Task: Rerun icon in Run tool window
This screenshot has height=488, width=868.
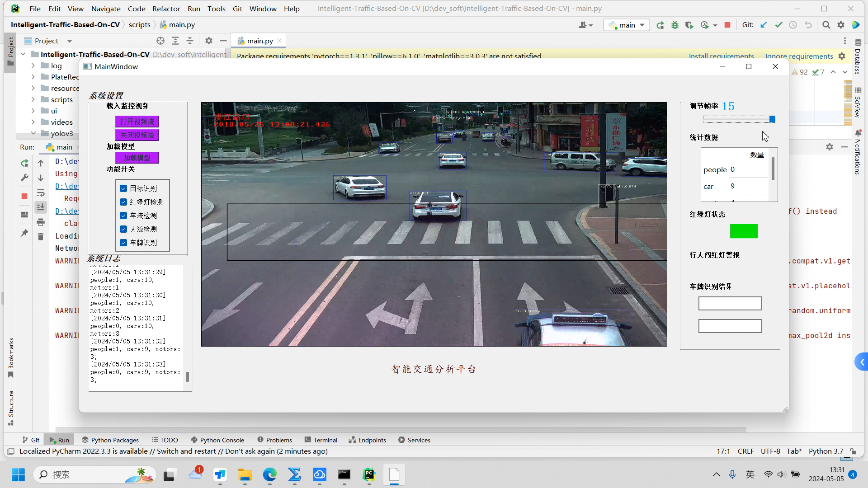Action: (24, 163)
